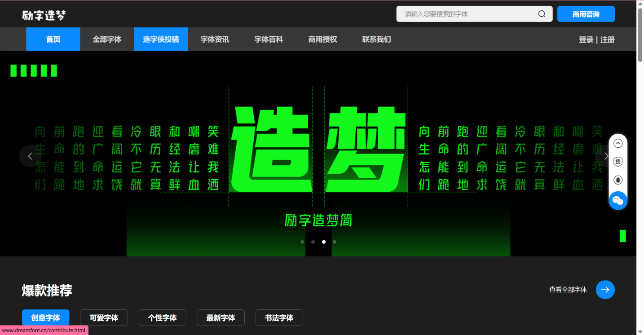Screen dimensions: 644x335
Task: Select the 创意字体 tab
Action: click(45, 317)
